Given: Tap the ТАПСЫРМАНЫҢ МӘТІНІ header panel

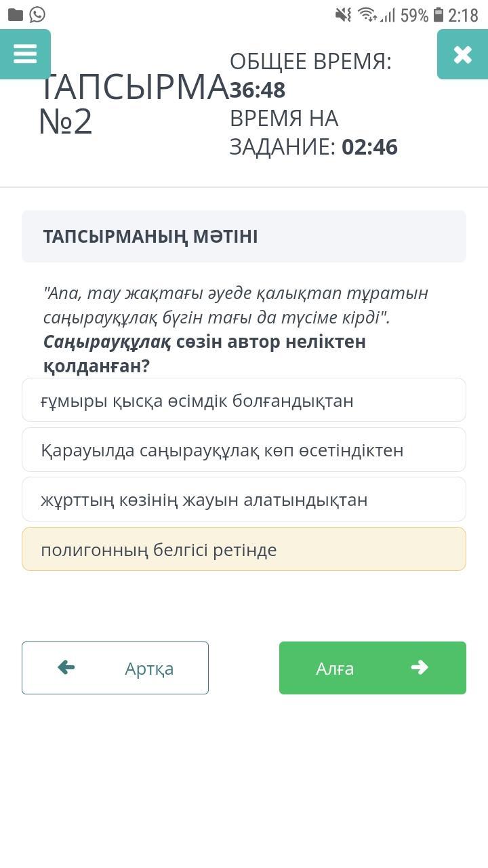Looking at the screenshot, I should point(244,237).
